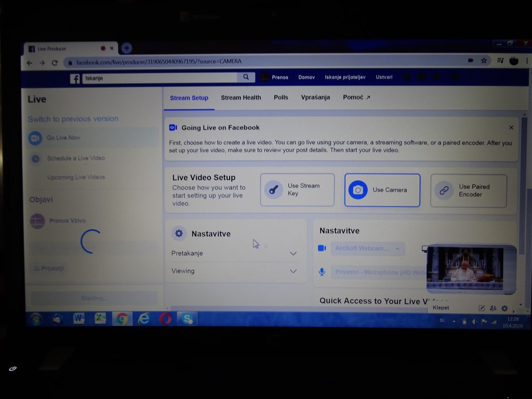This screenshot has height=399, width=532.
Task: Expand the Pretakanje section
Action: coord(293,254)
